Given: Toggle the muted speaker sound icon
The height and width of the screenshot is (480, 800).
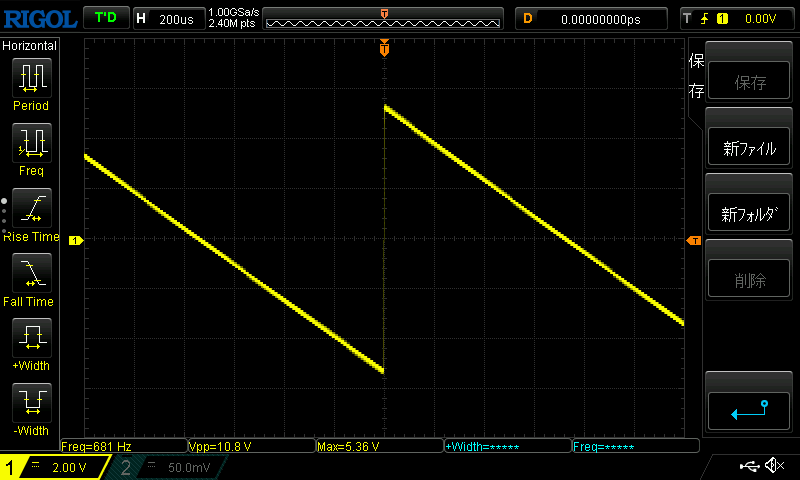Looking at the screenshot, I should coord(774,465).
